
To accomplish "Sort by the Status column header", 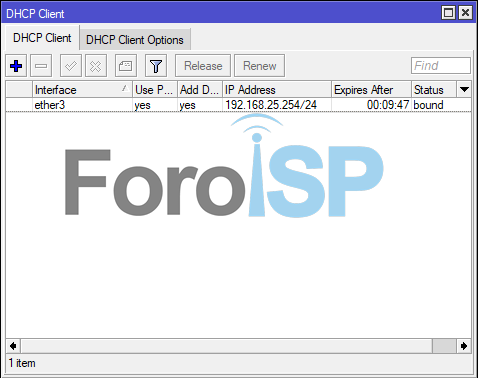I will [x=434, y=89].
